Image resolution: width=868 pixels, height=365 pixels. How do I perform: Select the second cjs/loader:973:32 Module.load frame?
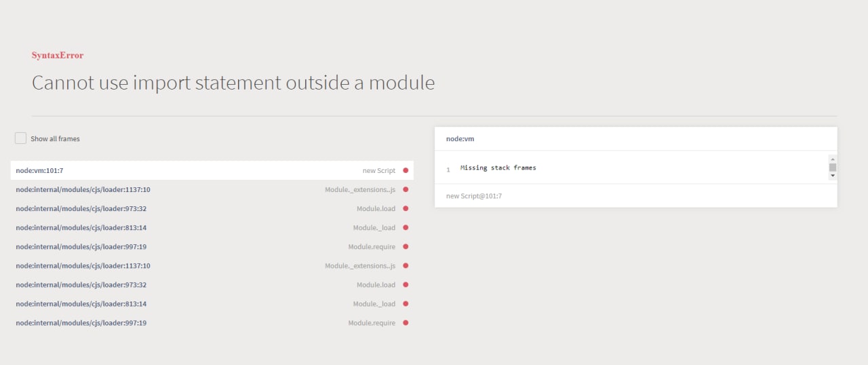[x=212, y=285]
